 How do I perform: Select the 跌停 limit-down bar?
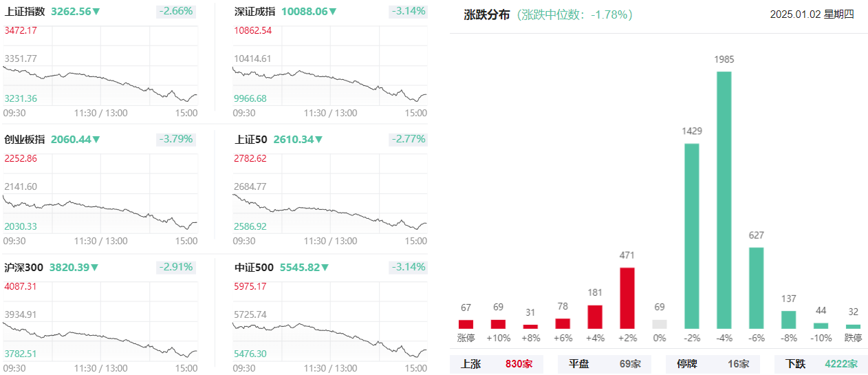click(x=853, y=327)
